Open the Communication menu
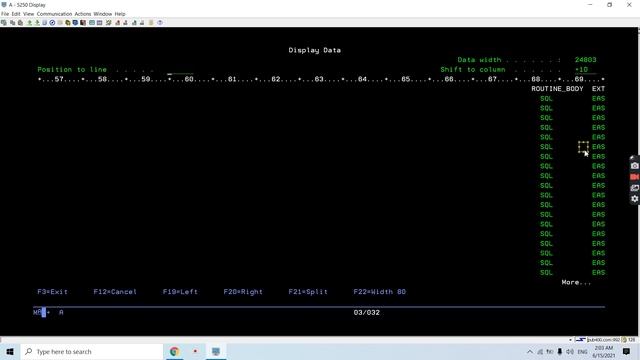Image resolution: width=640 pixels, height=360 pixels. tap(54, 14)
